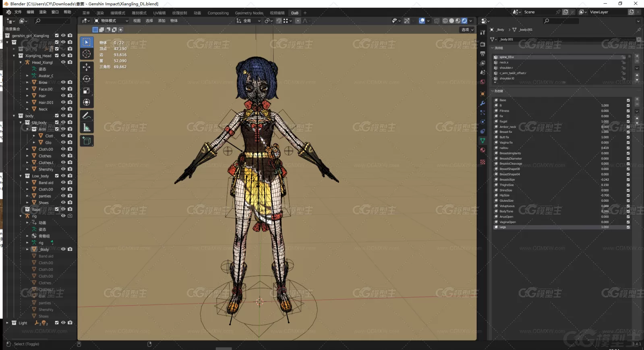The image size is (644, 350).
Task: Toggle viewport overlays button
Action: tap(422, 21)
